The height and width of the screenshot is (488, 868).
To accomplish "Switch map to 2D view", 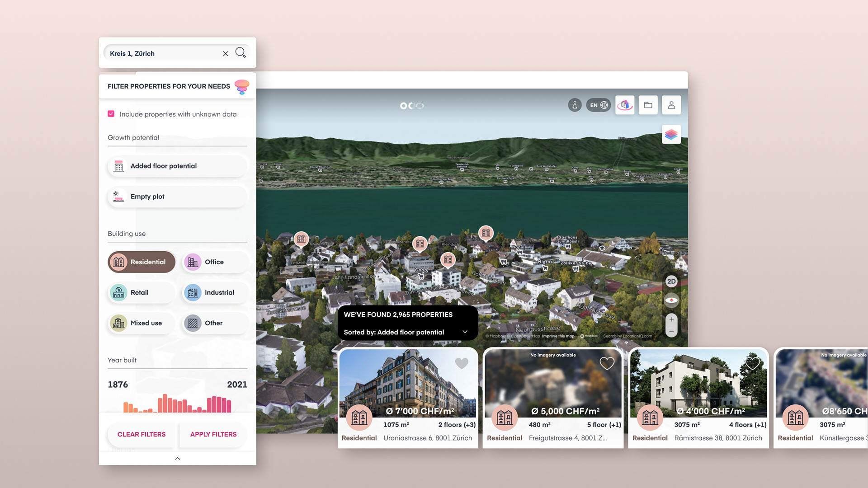I will click(671, 281).
